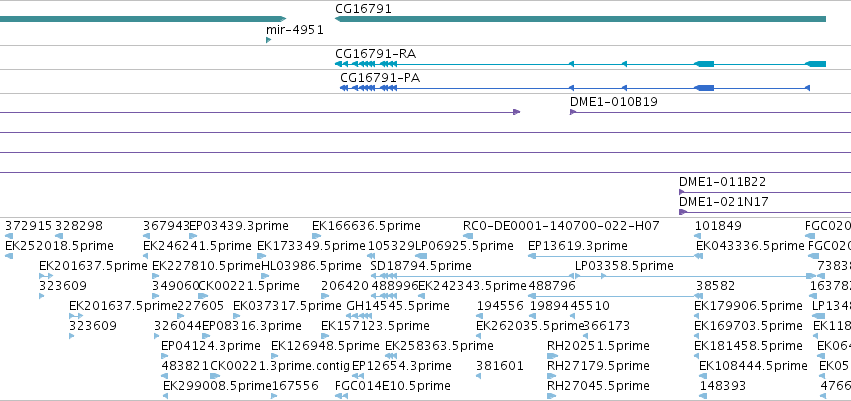This screenshot has height=401, width=851.
Task: Select the RH20251.5prime EST label
Action: [598, 346]
